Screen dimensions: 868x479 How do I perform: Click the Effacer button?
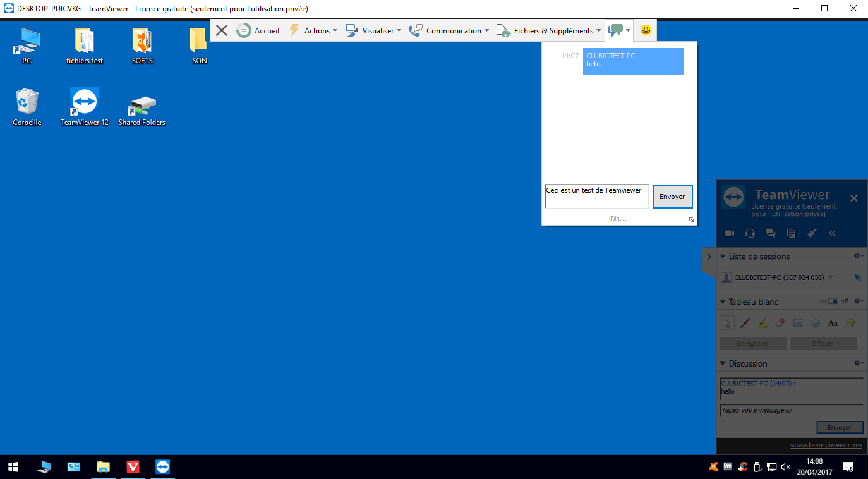tap(823, 343)
